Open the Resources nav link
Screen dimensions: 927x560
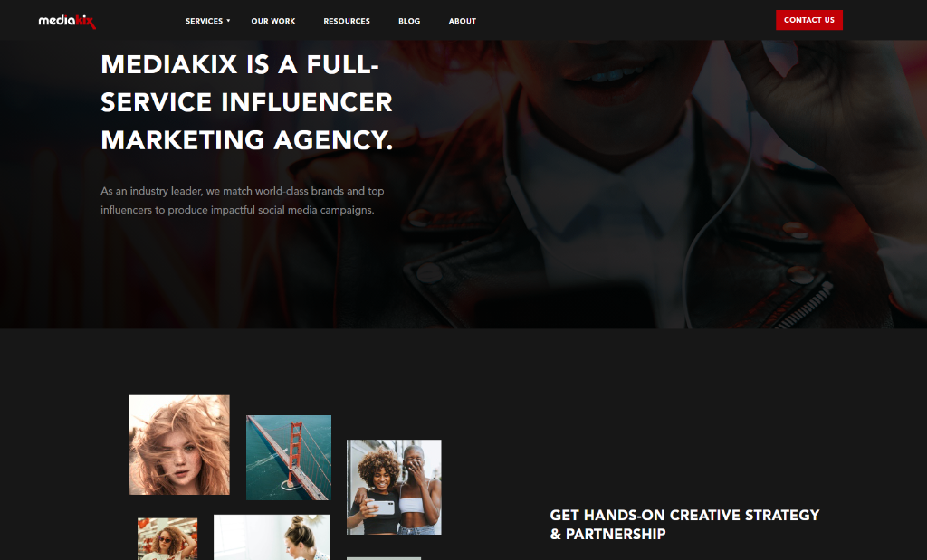(347, 21)
